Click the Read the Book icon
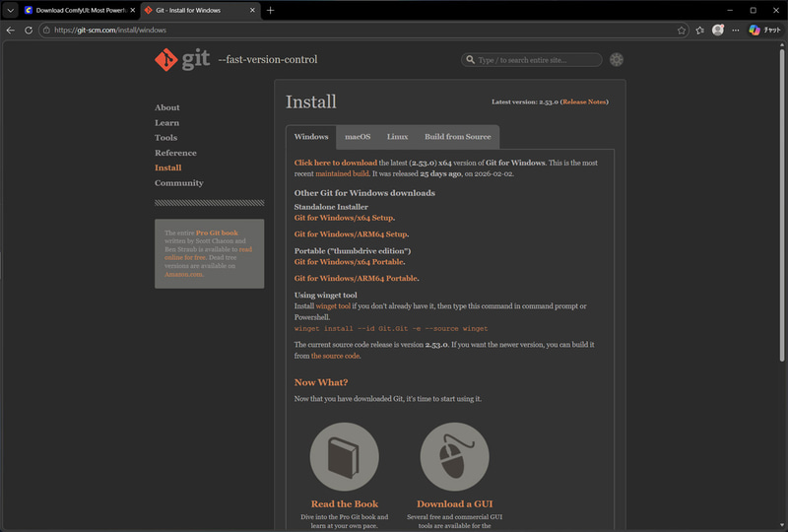The width and height of the screenshot is (788, 532). tap(344, 457)
